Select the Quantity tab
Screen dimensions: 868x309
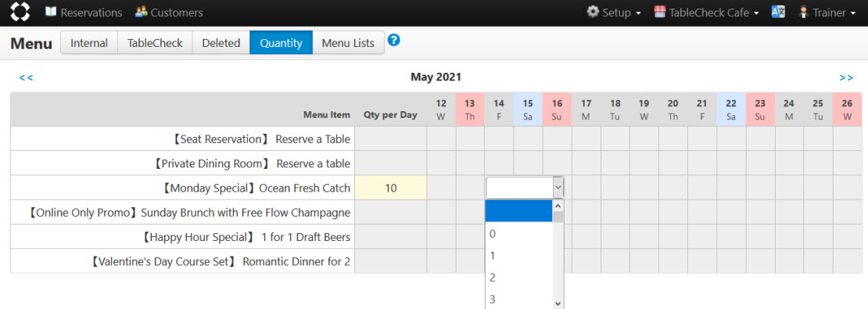coord(282,43)
